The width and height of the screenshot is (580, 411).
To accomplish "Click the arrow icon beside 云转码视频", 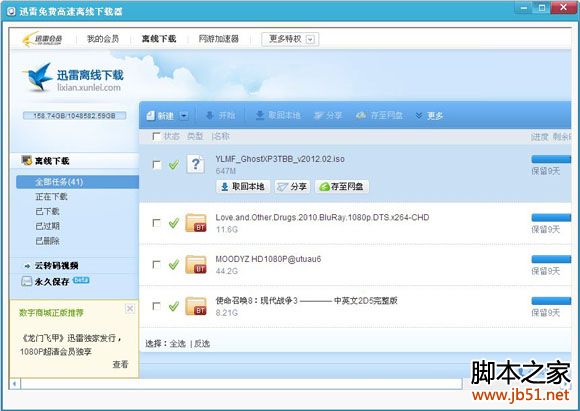I will click(x=27, y=266).
